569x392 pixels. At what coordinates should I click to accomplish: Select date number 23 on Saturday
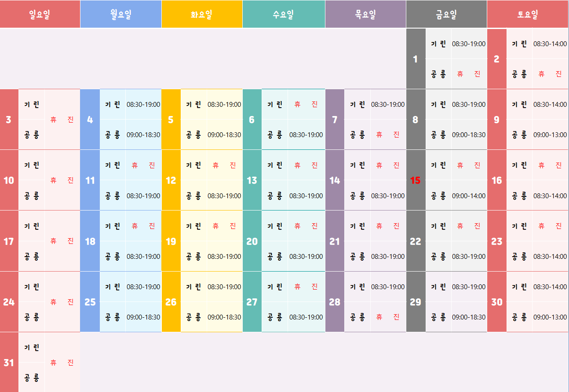496,241
